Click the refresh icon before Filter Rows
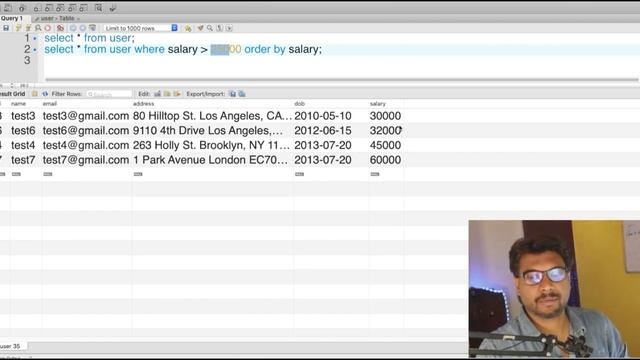This screenshot has height=360, width=640. tap(45, 94)
